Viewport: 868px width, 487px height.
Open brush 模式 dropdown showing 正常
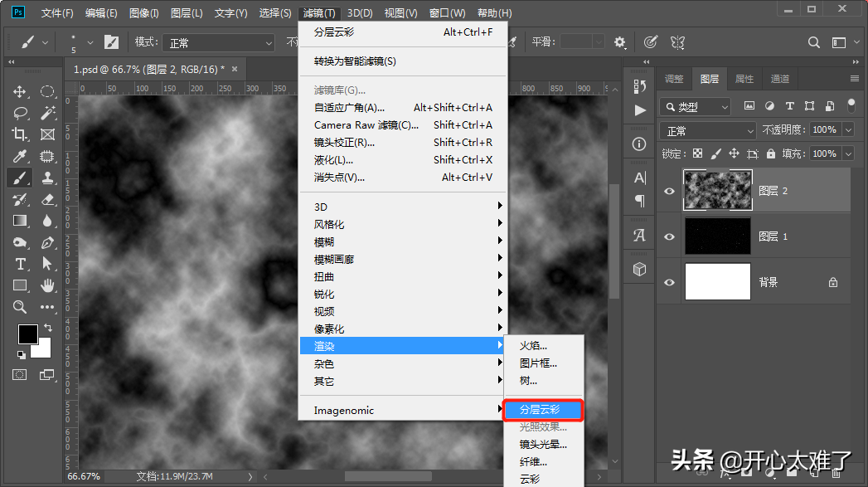tap(219, 42)
